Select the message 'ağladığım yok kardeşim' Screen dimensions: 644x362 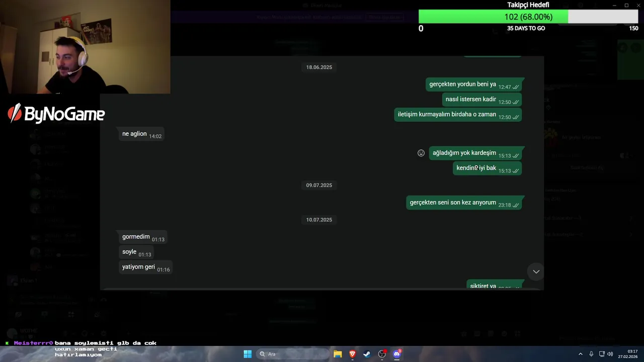(475, 153)
